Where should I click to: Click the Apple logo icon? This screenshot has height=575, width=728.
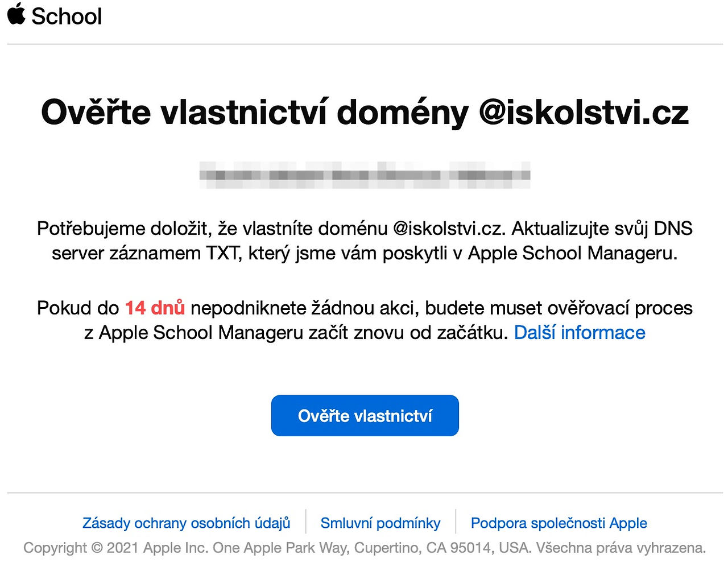click(16, 14)
